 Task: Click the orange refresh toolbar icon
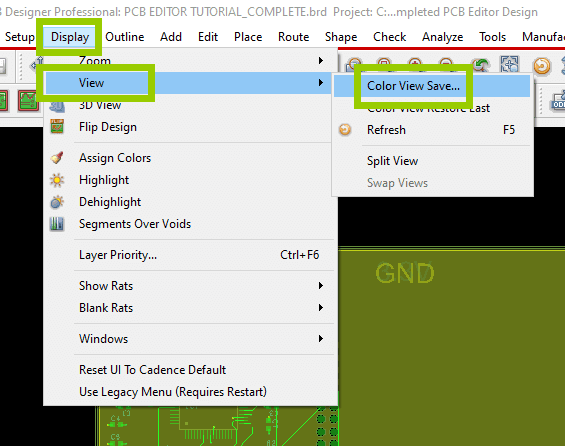(542, 66)
